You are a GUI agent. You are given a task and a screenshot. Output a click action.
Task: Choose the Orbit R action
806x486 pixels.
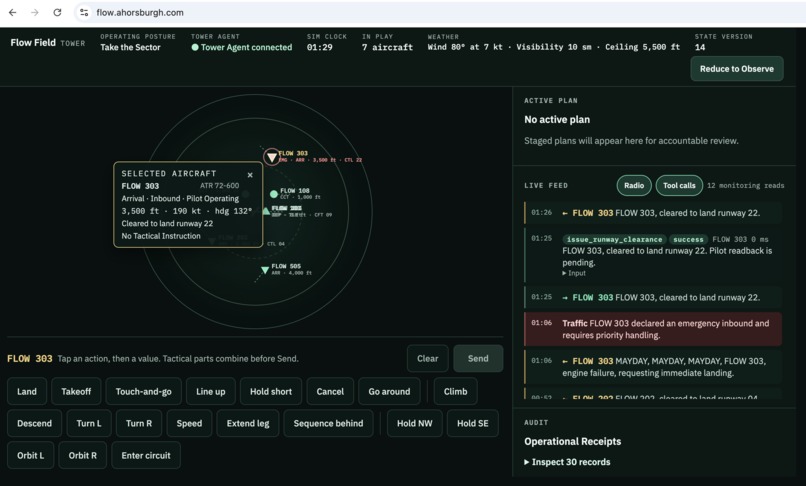click(83, 455)
